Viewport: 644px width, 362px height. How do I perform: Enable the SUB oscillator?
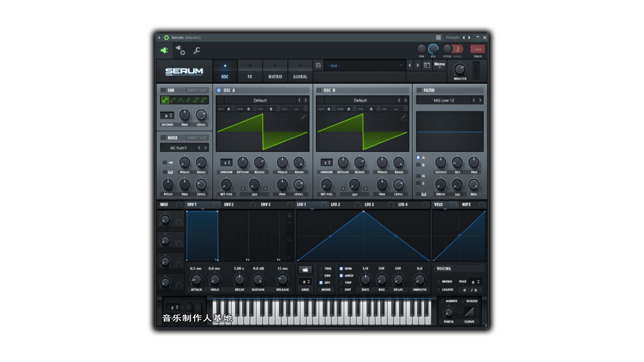coord(163,90)
